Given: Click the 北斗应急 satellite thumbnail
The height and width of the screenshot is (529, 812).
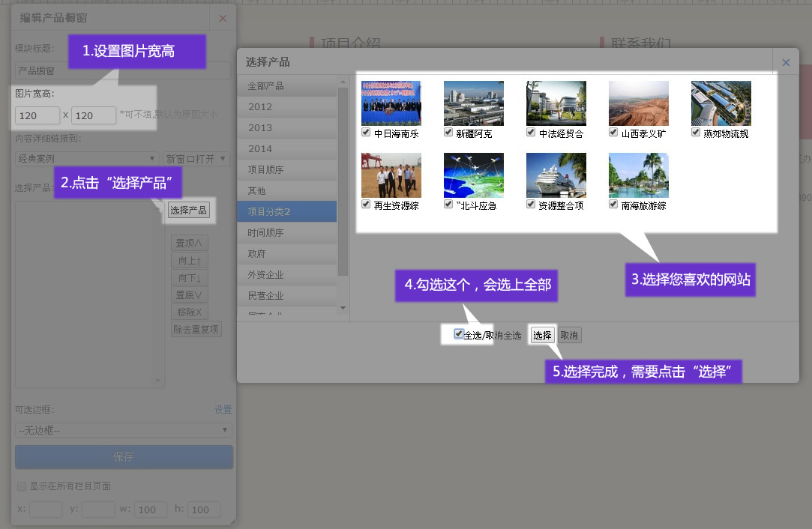Looking at the screenshot, I should click(473, 175).
